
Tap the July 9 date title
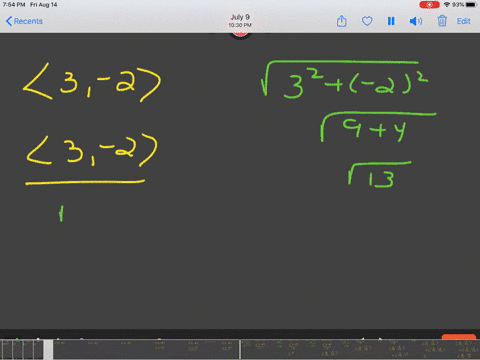click(240, 17)
